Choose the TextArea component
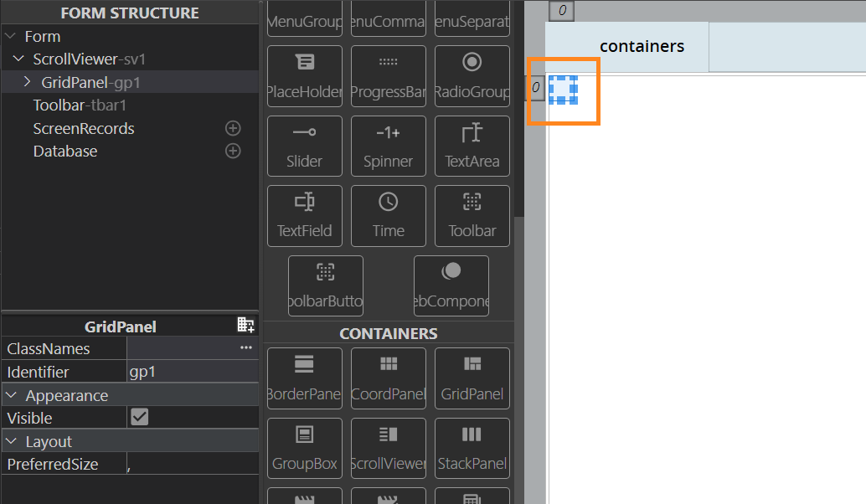This screenshot has height=504, width=866. (x=472, y=146)
